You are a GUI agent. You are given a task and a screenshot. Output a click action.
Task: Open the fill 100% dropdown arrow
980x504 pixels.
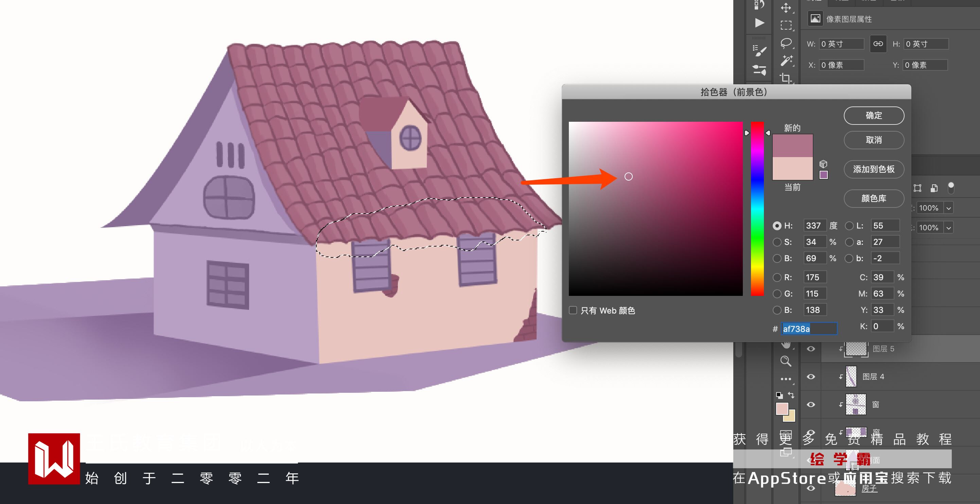click(949, 228)
